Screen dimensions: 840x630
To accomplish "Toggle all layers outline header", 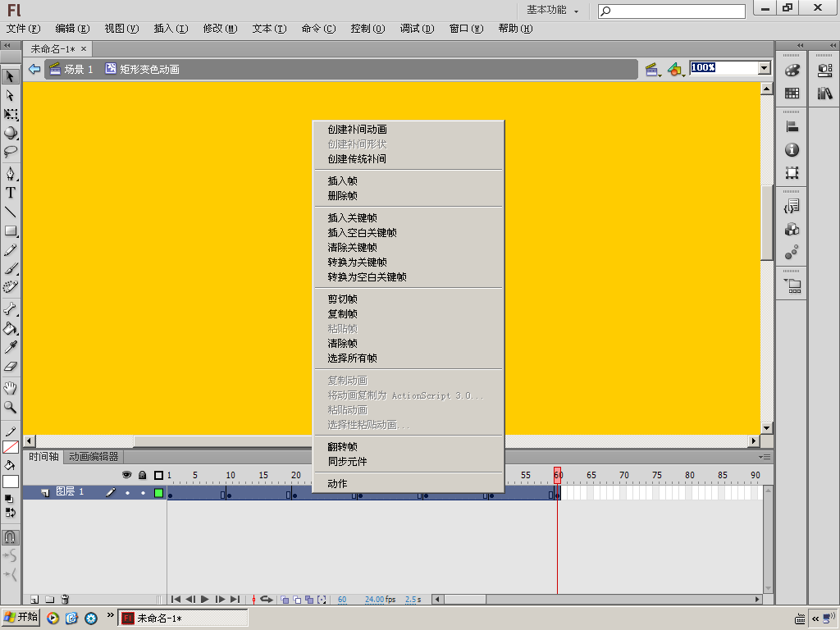I will point(158,475).
